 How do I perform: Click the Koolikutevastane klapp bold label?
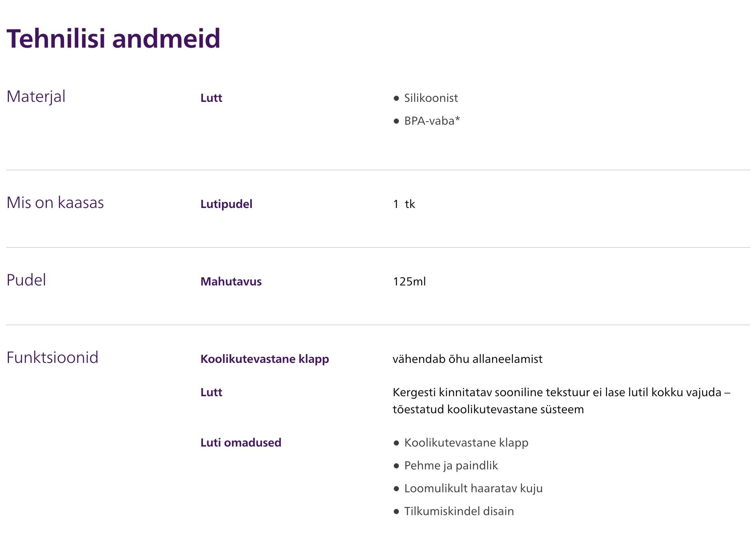tap(265, 359)
